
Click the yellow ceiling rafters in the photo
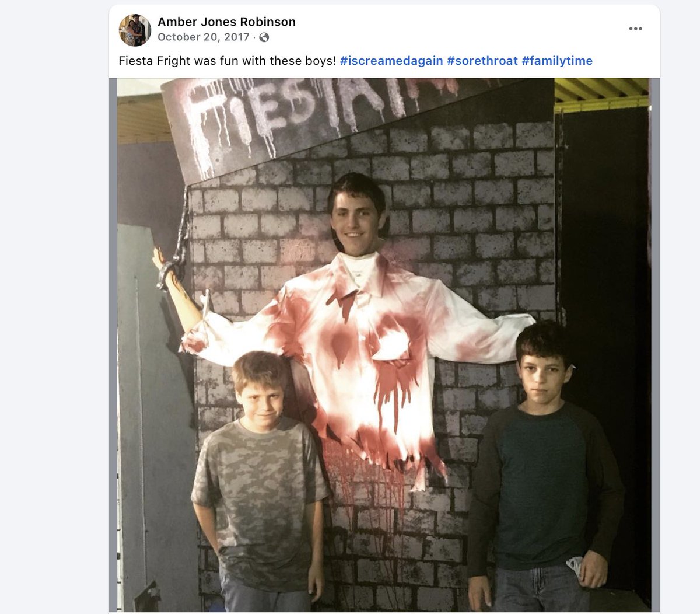tap(601, 93)
